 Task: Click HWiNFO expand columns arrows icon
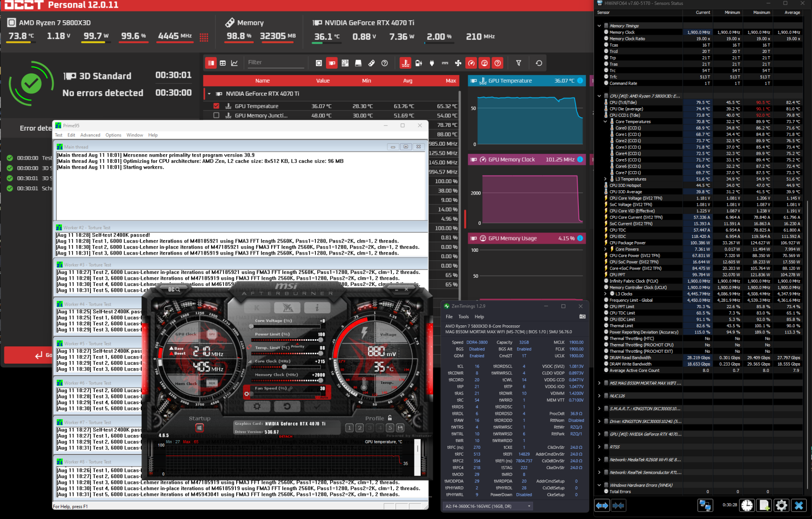click(602, 505)
